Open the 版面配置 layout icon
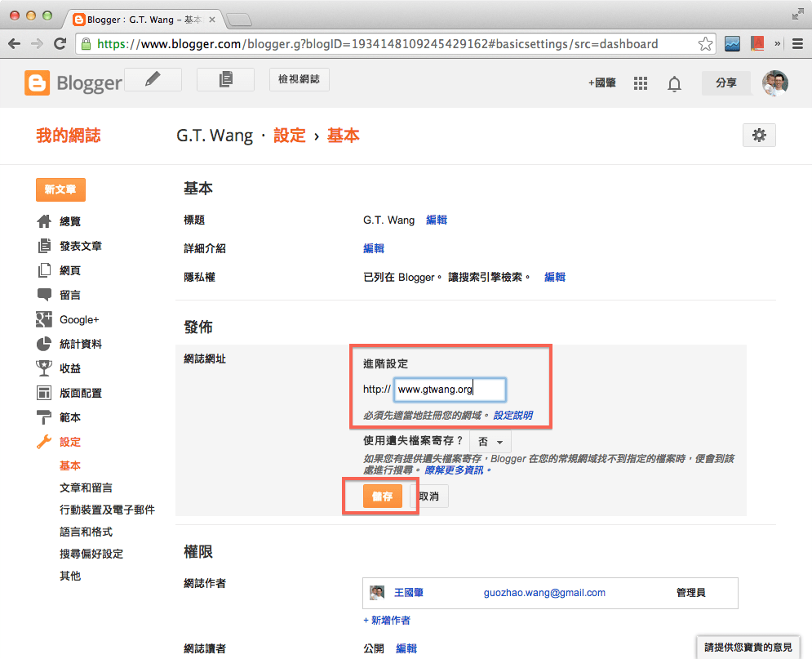Screen dimensions: 812x659 pos(42,393)
